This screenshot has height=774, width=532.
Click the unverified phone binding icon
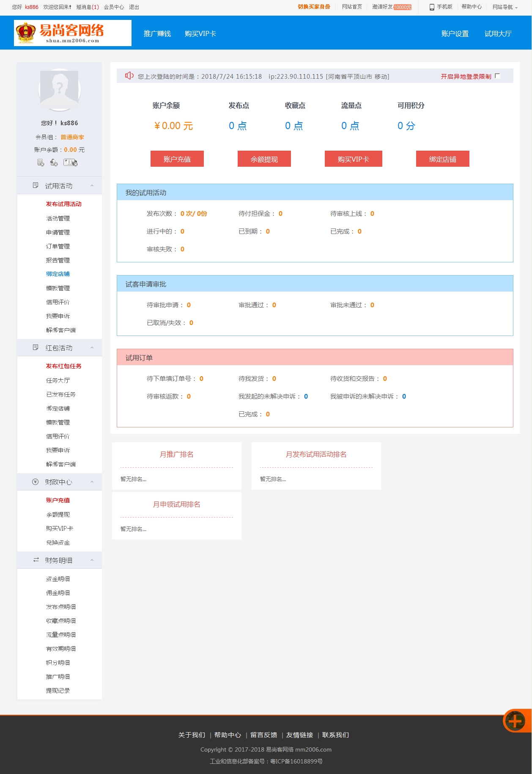41,163
